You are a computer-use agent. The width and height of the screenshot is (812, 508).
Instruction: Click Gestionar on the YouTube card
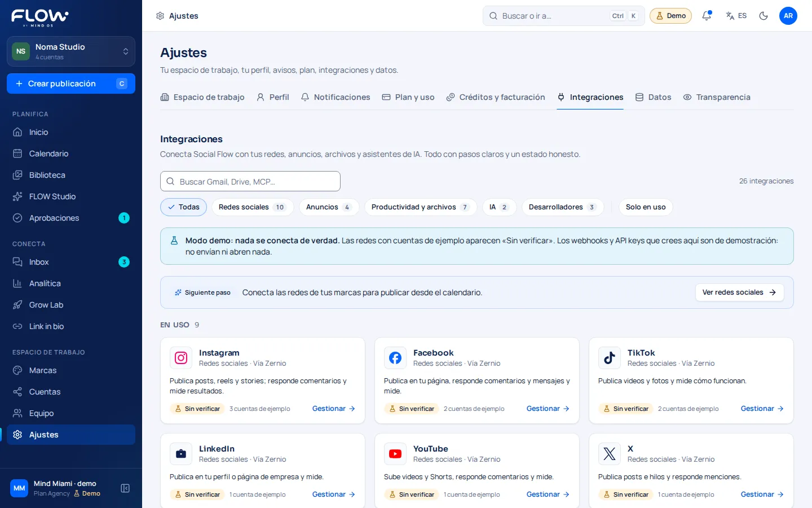548,494
